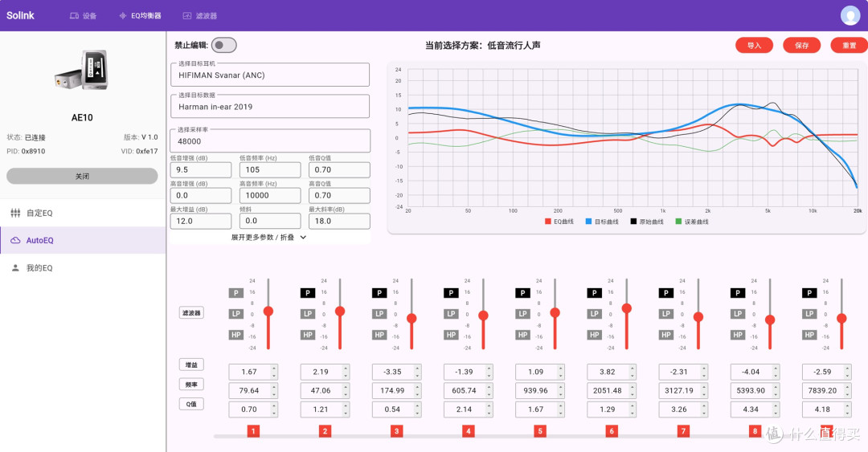Click the frequency stepper for 605.74
This screenshot has height=452, width=868.
click(489, 391)
